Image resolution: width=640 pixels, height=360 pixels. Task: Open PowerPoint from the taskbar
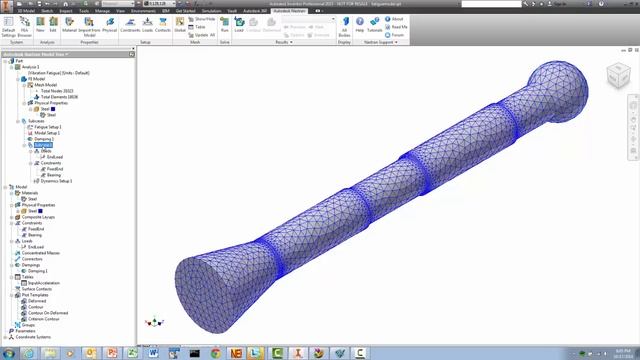click(111, 353)
